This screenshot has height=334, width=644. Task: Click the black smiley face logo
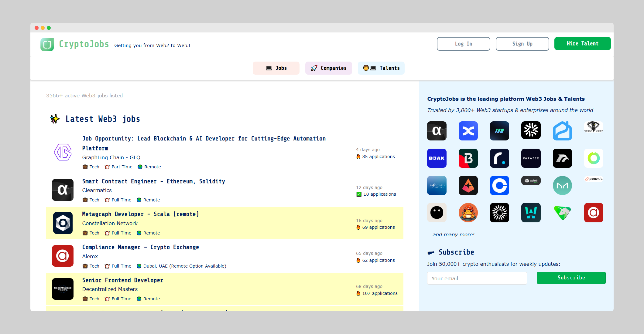point(437,213)
